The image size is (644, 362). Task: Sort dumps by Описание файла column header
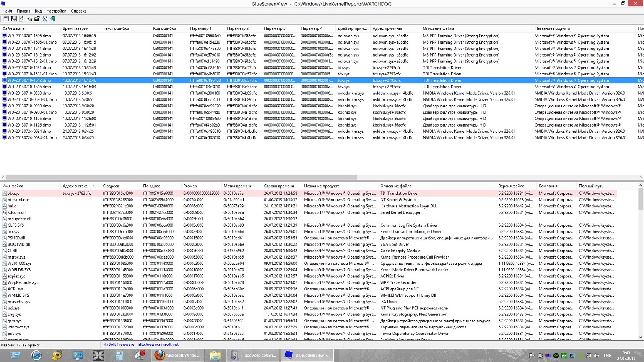[x=476, y=28]
